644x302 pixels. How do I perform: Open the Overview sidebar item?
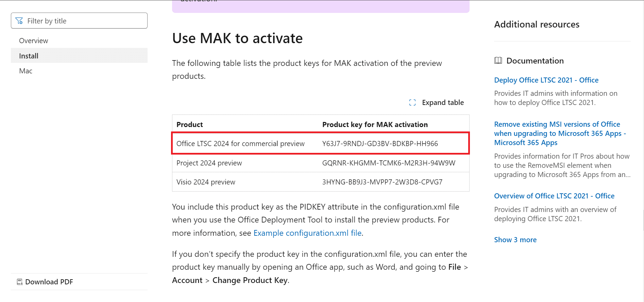click(34, 41)
